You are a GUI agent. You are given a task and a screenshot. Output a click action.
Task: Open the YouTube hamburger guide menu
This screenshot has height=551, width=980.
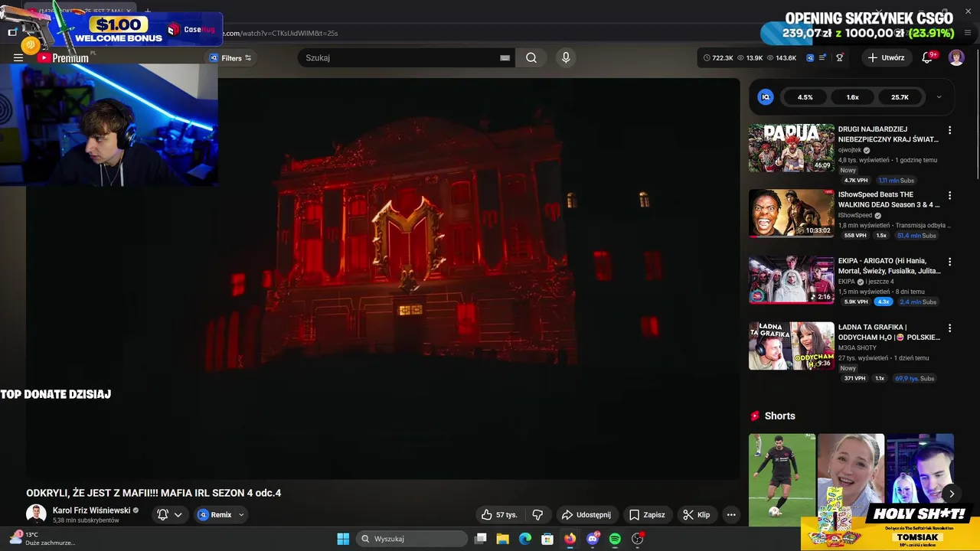[18, 57]
